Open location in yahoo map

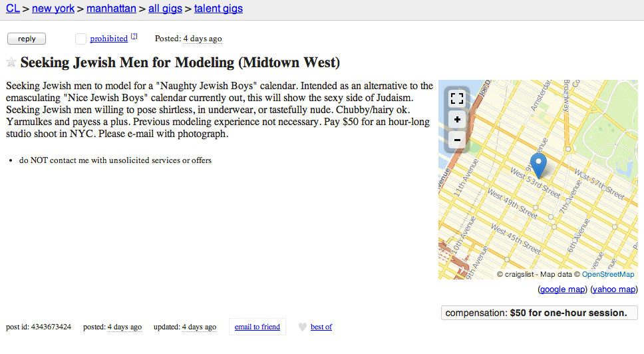[x=613, y=289]
